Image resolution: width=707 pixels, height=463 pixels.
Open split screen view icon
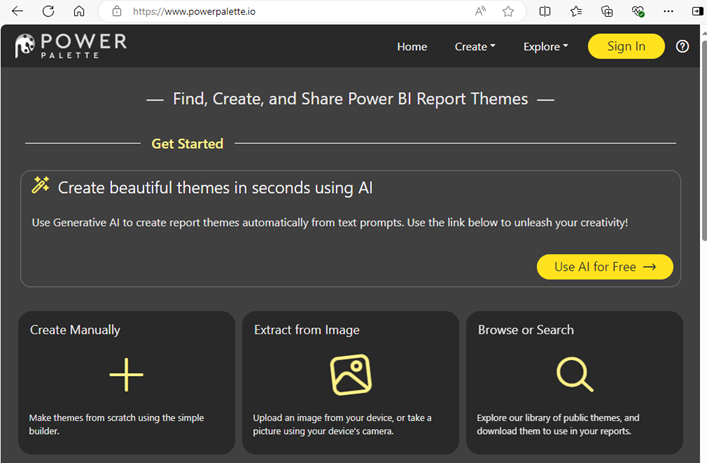pyautogui.click(x=545, y=11)
